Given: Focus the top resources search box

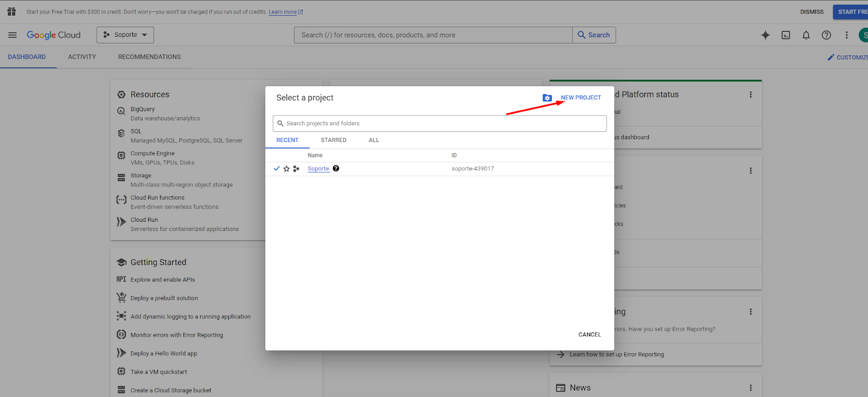Looking at the screenshot, I should click(x=433, y=35).
